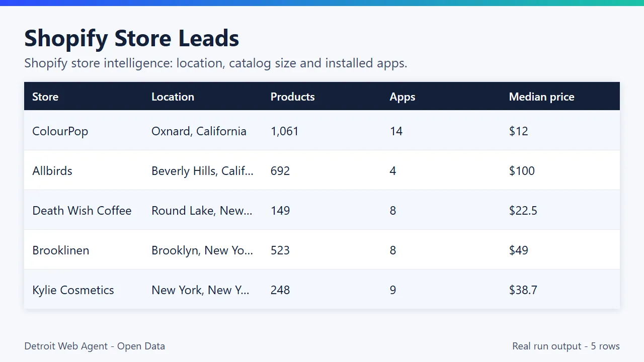Viewport: 644px width, 362px height.
Task: Click the apps count "4" for Allbirds
Action: click(393, 171)
